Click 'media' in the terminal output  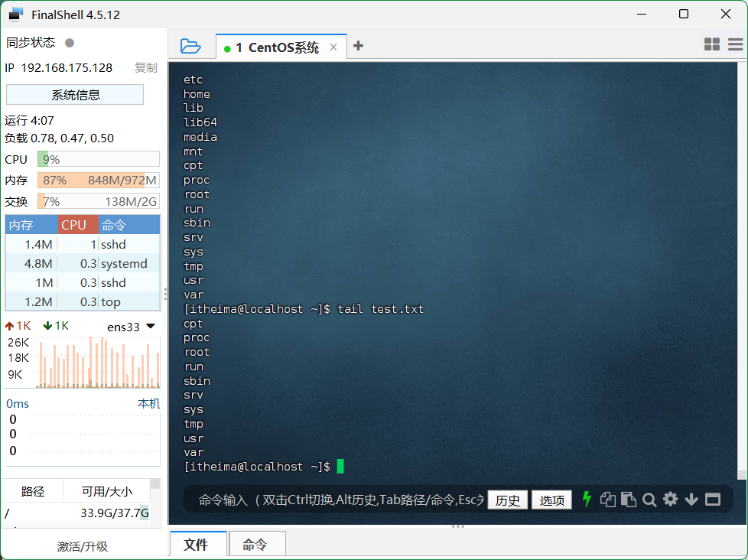(200, 138)
